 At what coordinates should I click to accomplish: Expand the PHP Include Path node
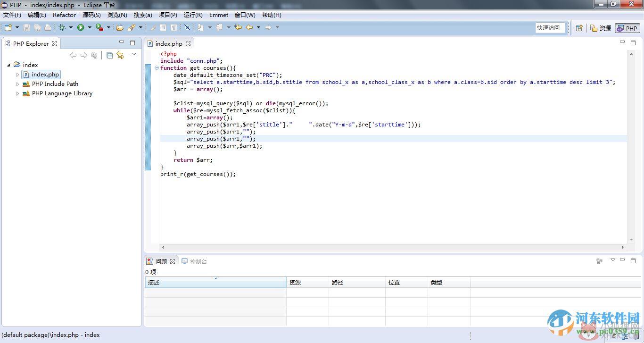(17, 84)
